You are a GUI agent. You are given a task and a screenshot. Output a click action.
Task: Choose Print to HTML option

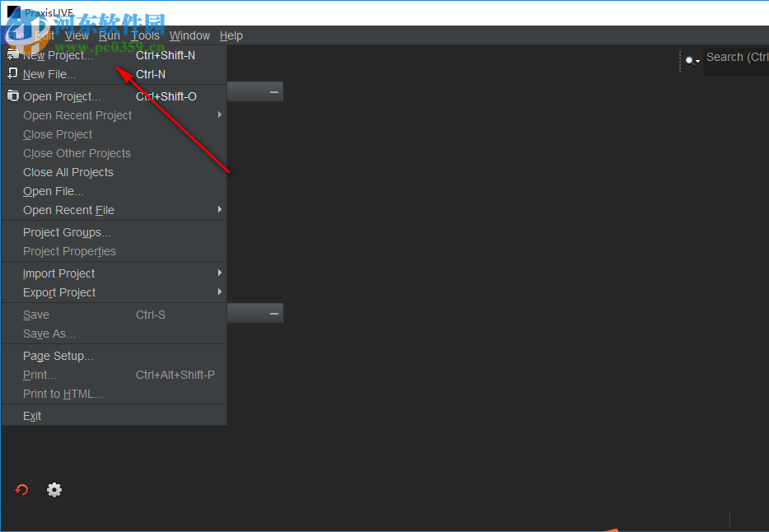63,394
